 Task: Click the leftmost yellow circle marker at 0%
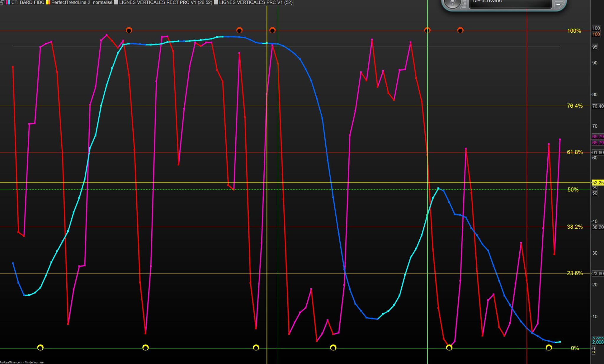[x=40, y=347]
